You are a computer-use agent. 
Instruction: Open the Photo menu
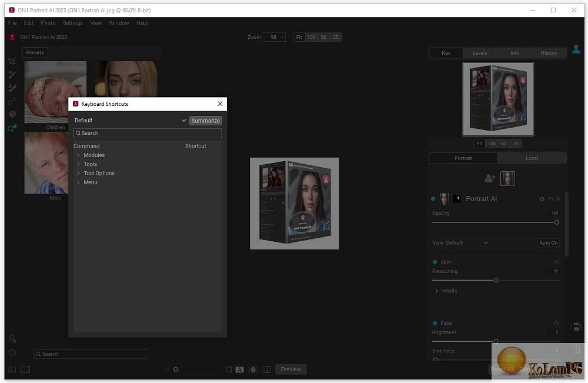tap(48, 23)
